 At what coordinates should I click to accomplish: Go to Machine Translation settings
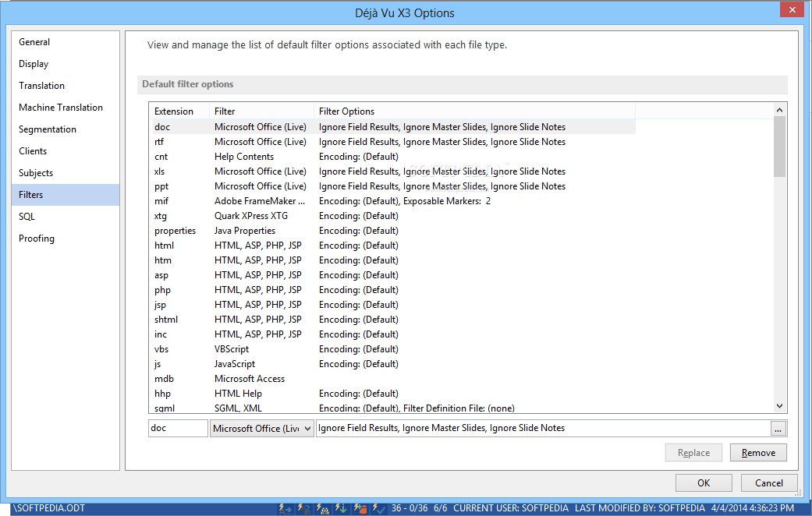coord(66,107)
